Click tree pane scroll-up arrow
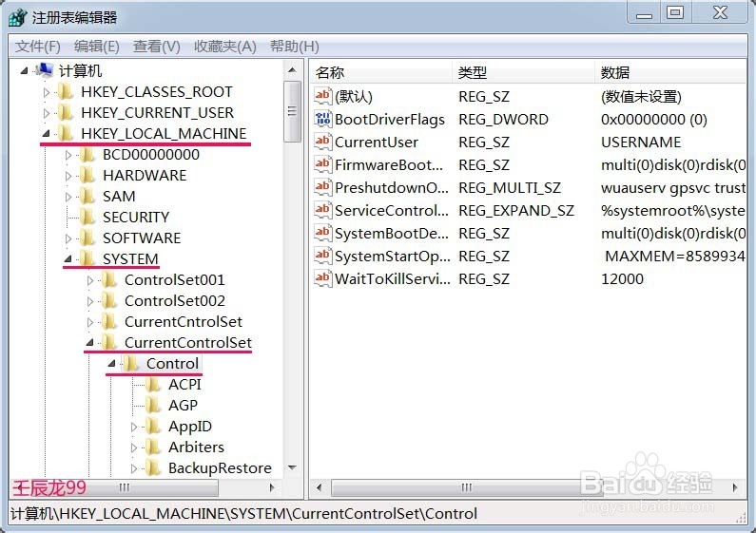 (292, 70)
